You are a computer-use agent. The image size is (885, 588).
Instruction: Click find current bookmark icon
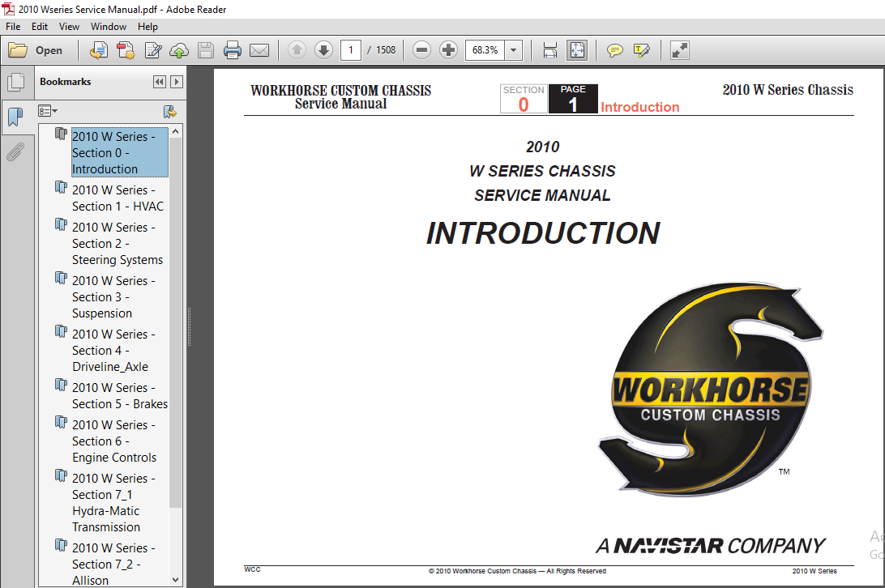[x=169, y=111]
